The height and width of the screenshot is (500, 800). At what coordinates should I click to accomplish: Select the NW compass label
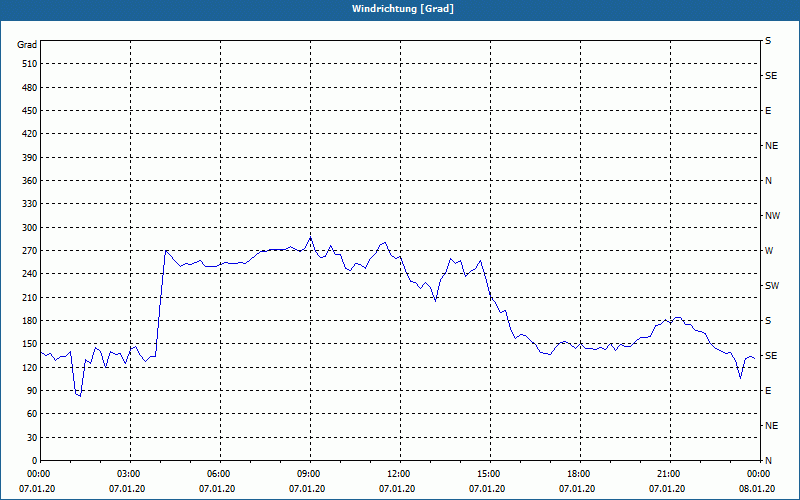(x=772, y=216)
